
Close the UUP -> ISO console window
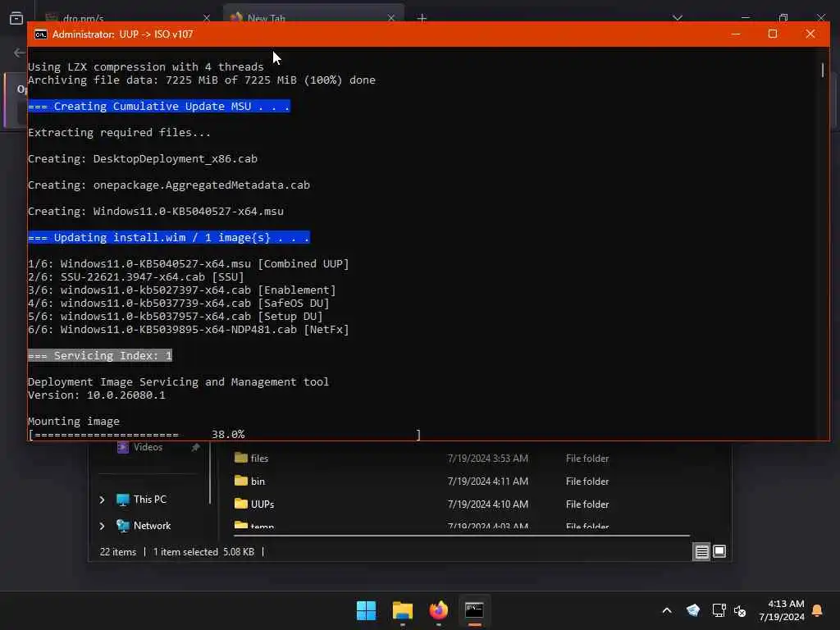(810, 34)
